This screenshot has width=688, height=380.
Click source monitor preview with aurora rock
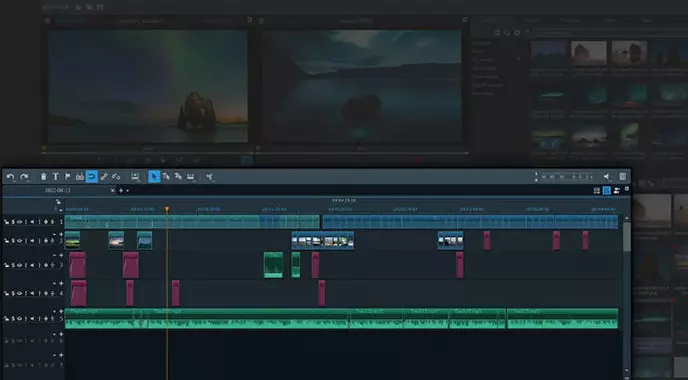click(148, 86)
